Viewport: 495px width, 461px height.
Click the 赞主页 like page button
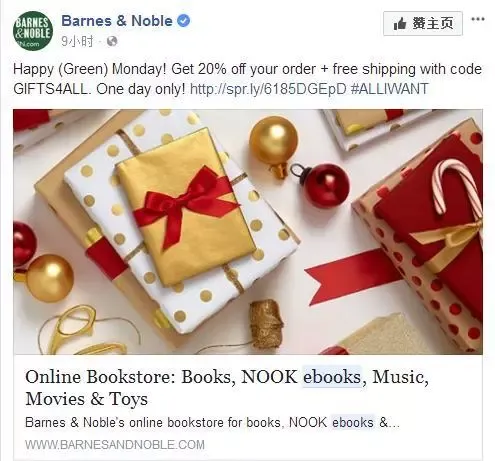[x=423, y=23]
